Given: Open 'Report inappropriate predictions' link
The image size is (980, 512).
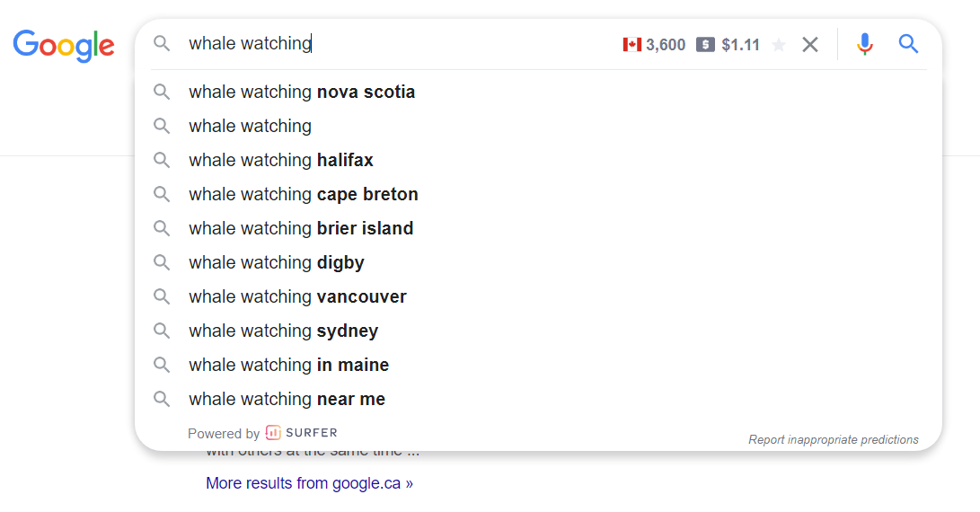Looking at the screenshot, I should pyautogui.click(x=833, y=439).
